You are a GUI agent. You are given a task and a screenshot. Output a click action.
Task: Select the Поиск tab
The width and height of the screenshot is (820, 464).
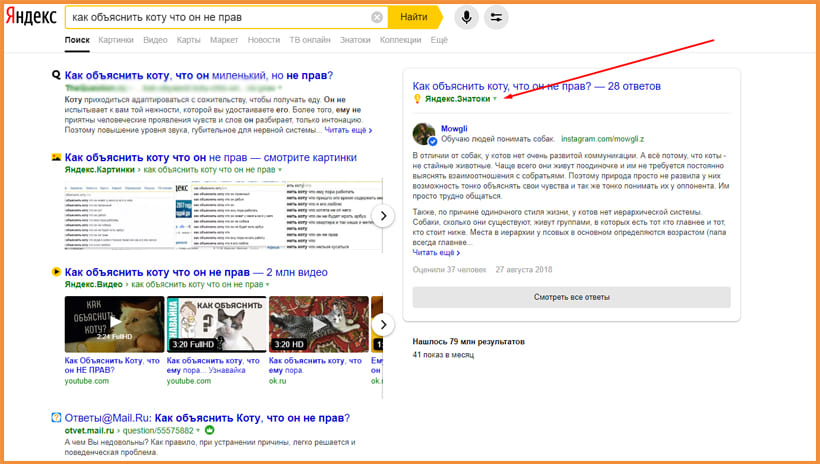pos(77,40)
